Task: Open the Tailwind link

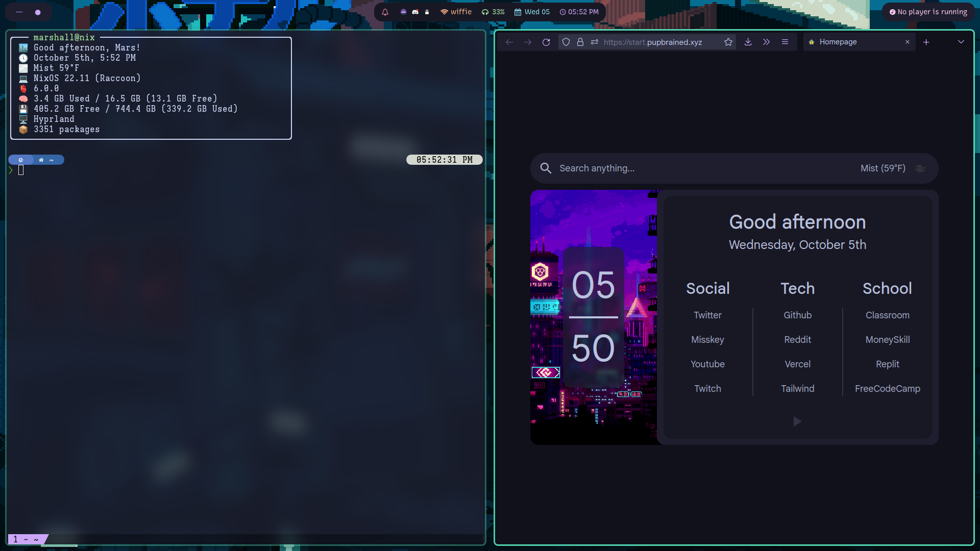Action: coord(797,389)
